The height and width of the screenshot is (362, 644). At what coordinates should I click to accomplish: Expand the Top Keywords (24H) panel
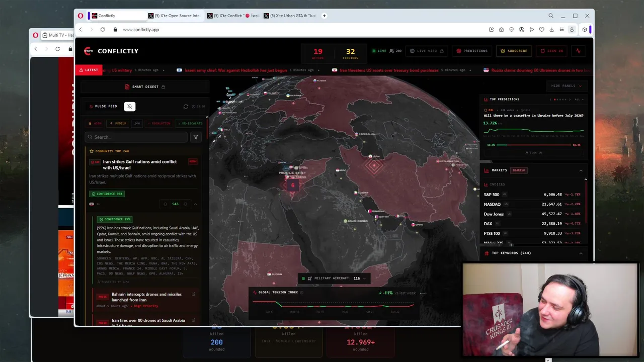point(581,253)
